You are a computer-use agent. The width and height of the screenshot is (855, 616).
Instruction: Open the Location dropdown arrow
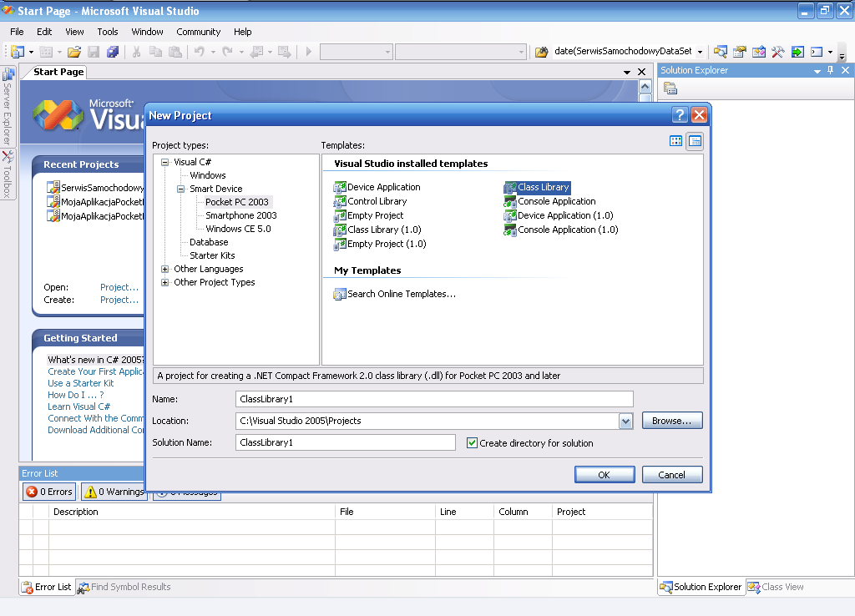tap(625, 421)
